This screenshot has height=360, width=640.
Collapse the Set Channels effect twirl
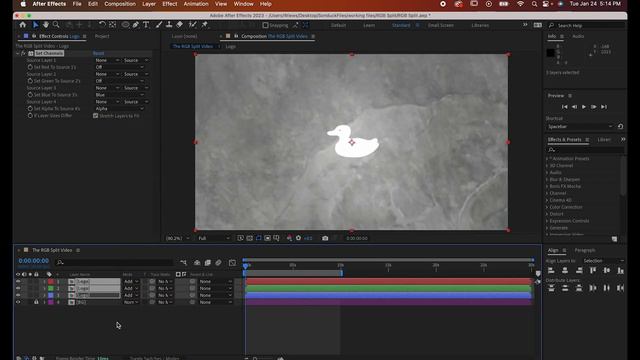tap(18, 53)
